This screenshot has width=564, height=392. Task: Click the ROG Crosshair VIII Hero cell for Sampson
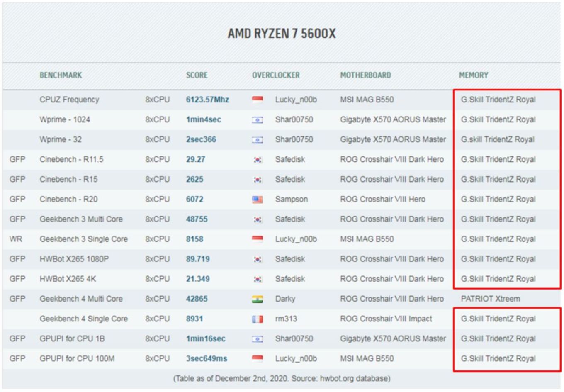383,199
